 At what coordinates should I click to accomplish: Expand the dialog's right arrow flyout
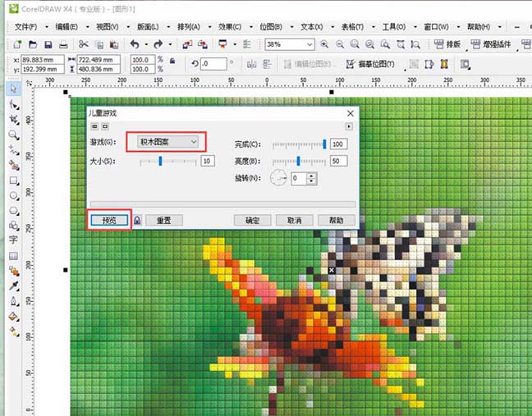coord(349,126)
